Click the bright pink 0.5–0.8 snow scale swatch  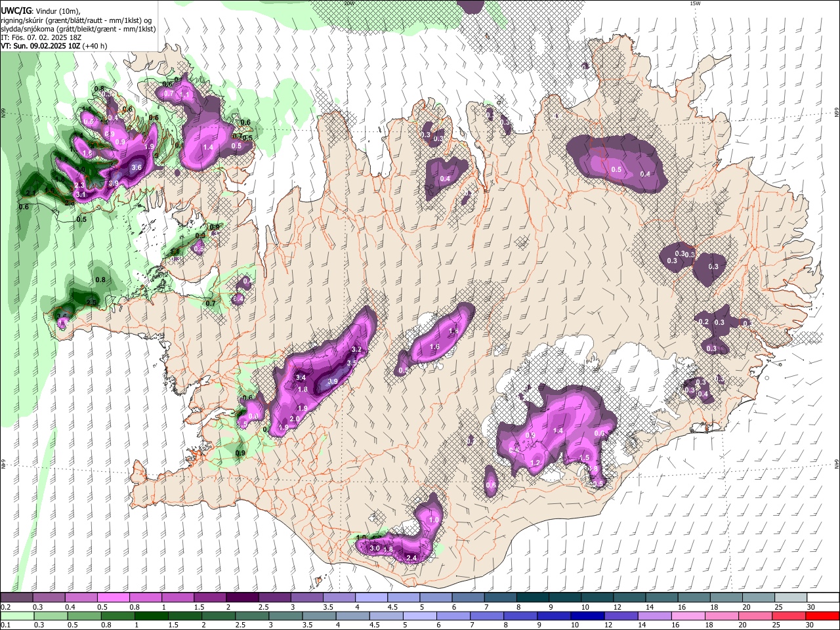[113, 598]
